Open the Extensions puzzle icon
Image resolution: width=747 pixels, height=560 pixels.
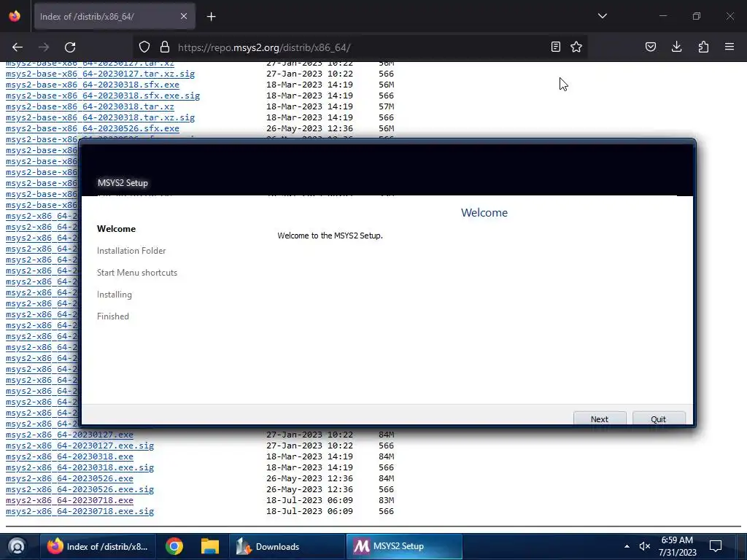coord(703,47)
